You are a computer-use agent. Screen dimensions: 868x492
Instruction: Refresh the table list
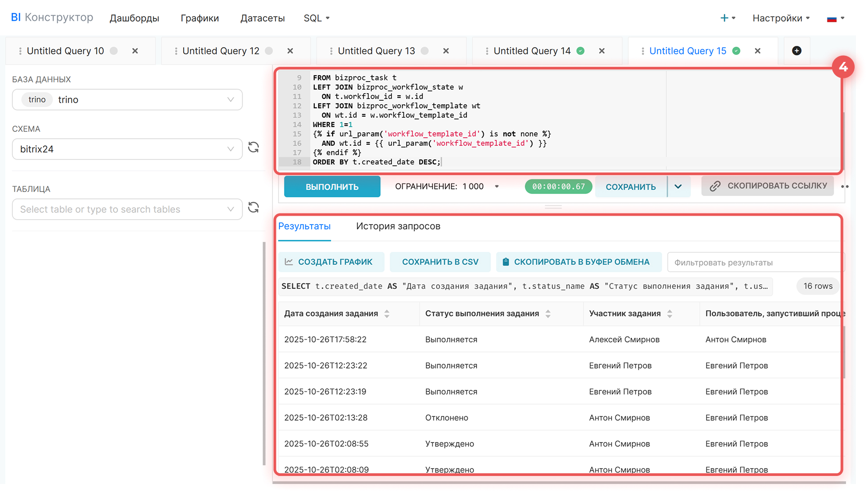(x=254, y=208)
